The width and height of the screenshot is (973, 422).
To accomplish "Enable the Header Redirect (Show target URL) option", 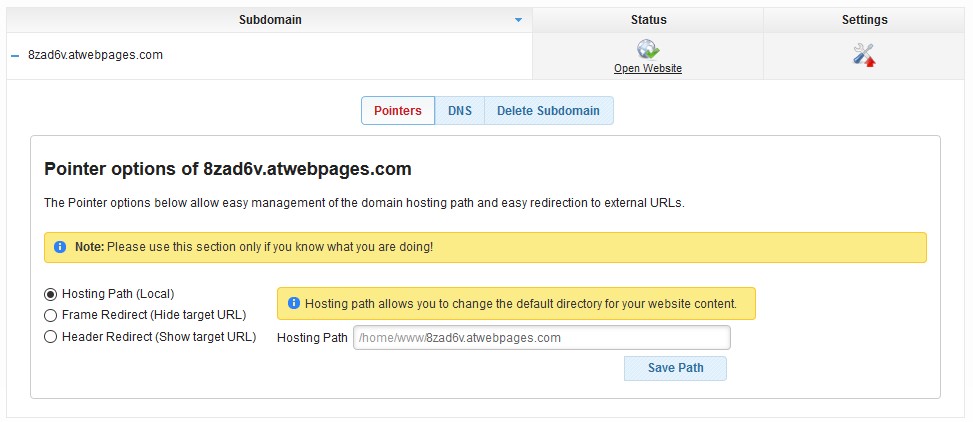I will [x=50, y=337].
